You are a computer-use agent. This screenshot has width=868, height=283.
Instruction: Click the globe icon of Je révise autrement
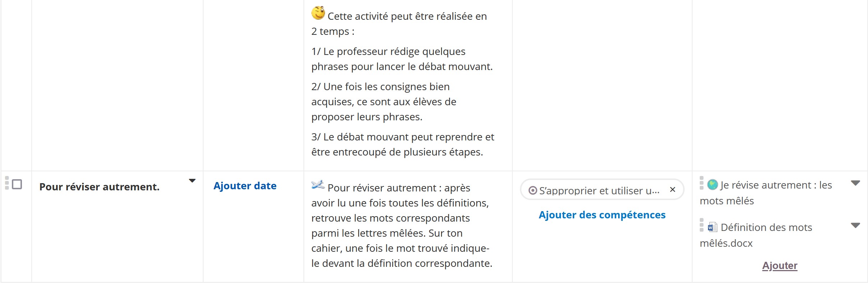click(x=712, y=185)
